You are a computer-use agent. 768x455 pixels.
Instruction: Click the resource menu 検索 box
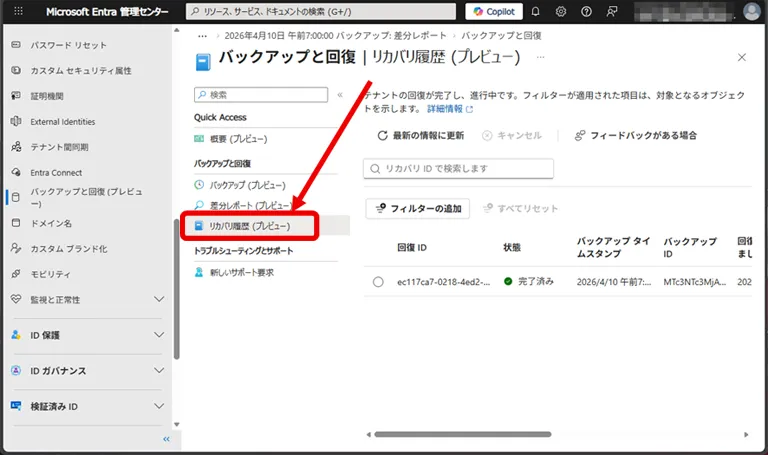tap(261, 95)
